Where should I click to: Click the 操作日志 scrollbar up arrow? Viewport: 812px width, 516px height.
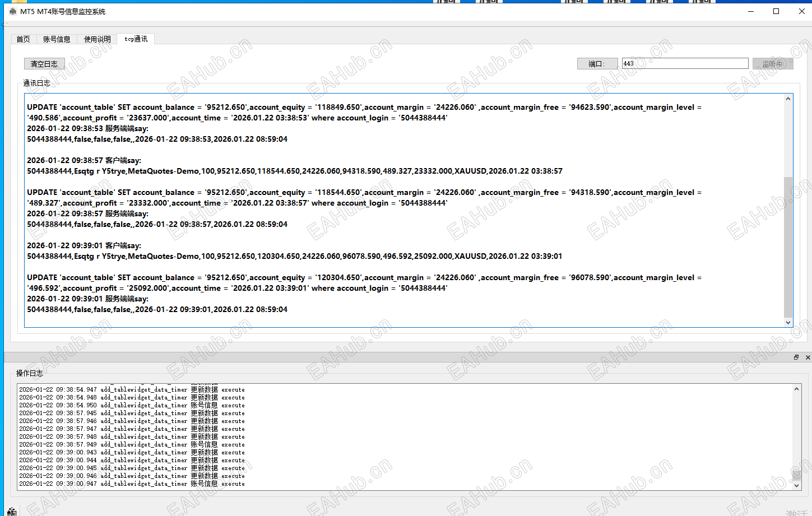tap(796, 389)
